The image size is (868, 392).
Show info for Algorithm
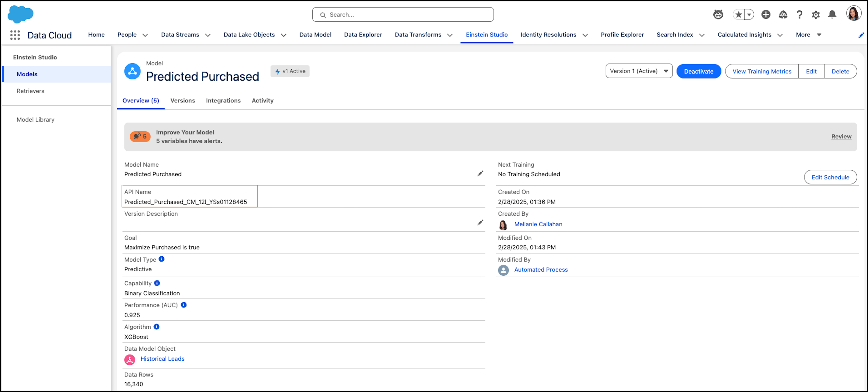[x=157, y=327]
